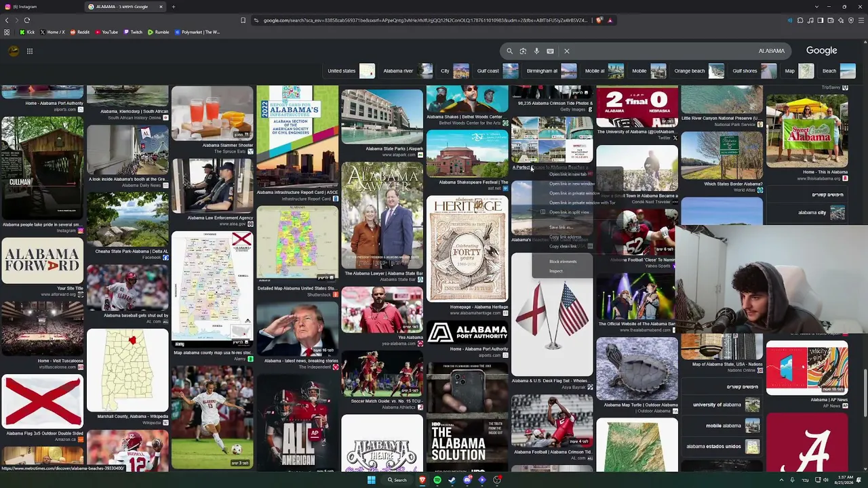Filter results by Birmingham al chip
The width and height of the screenshot is (868, 488).
click(x=551, y=71)
